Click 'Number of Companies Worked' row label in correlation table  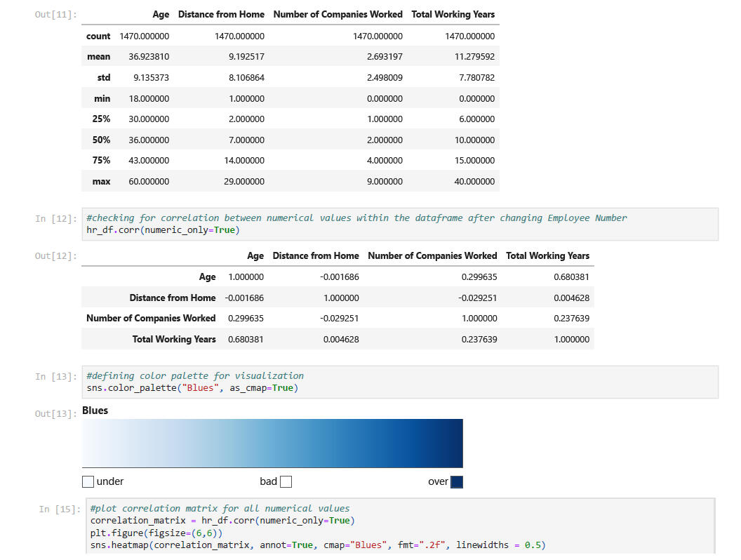click(152, 319)
